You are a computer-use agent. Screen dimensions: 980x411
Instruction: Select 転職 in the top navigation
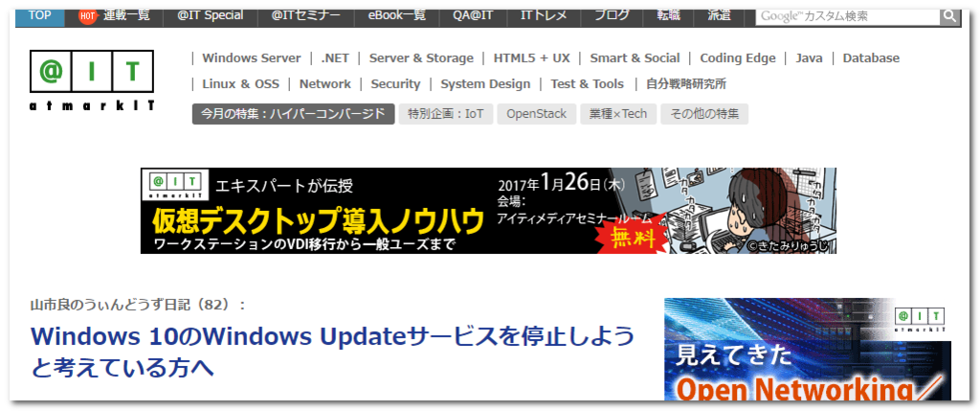pyautogui.click(x=668, y=15)
